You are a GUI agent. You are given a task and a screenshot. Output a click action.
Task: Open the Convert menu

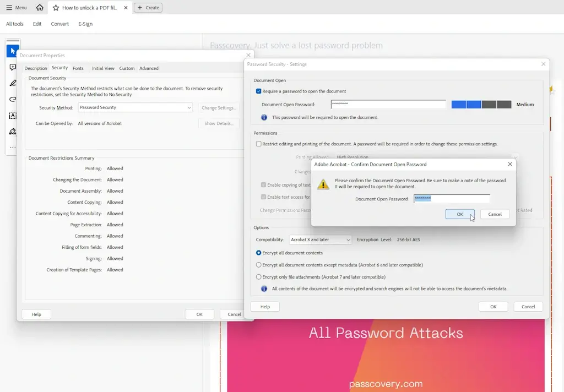click(x=59, y=24)
